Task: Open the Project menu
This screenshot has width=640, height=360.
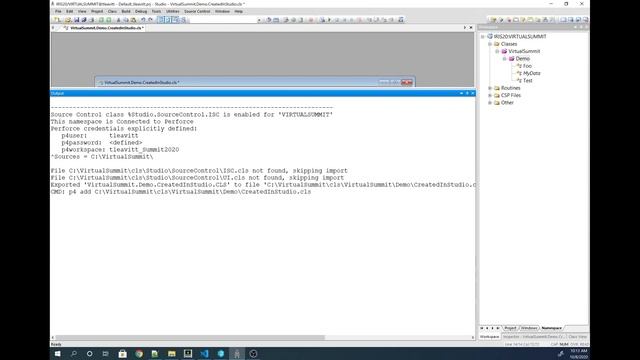Action: [97, 11]
